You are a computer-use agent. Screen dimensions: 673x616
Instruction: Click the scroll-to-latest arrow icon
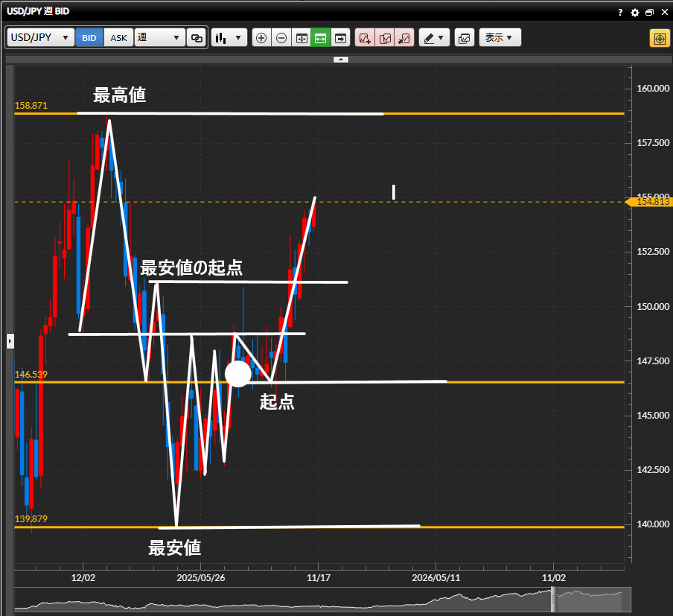point(340,38)
